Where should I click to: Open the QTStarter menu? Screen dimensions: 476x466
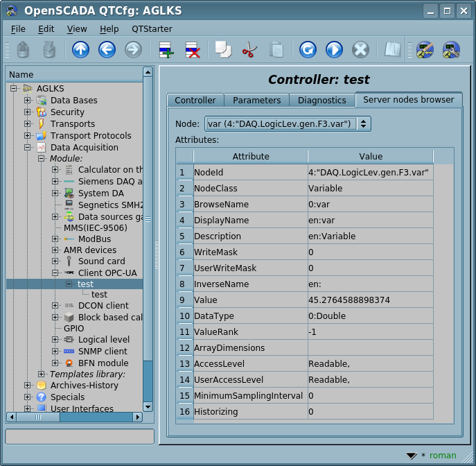(152, 29)
